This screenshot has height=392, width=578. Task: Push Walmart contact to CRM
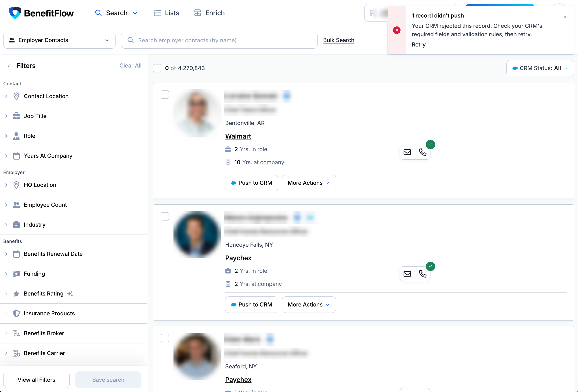251,183
